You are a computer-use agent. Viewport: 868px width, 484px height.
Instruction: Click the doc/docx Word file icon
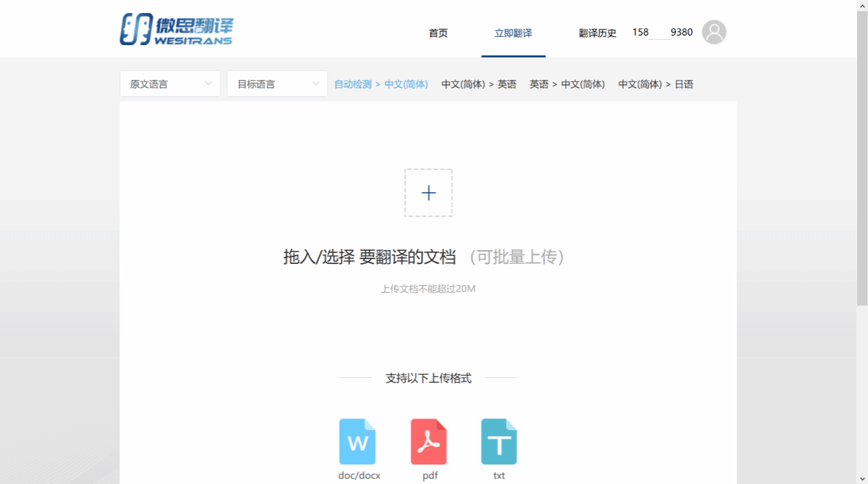coord(357,442)
